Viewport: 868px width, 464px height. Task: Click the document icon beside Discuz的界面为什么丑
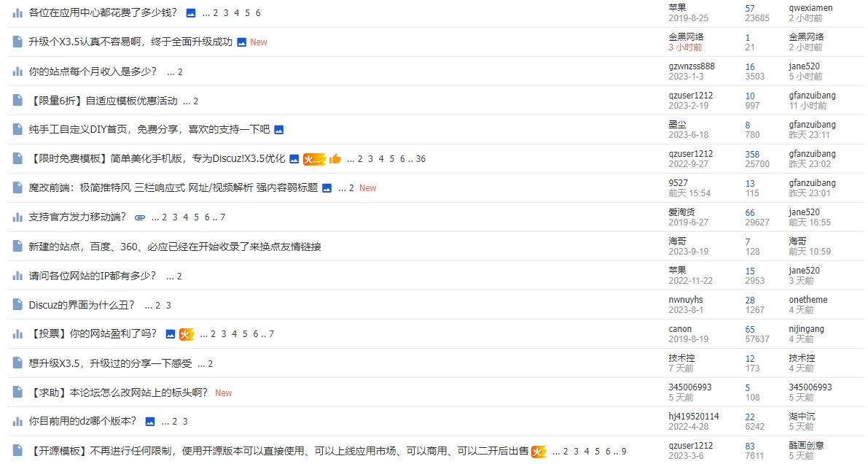tap(17, 305)
